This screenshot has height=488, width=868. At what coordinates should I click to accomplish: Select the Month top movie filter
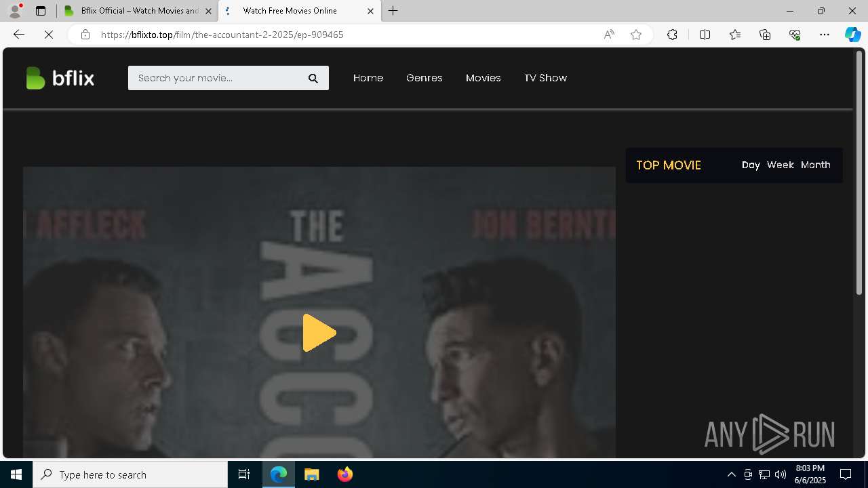tap(816, 165)
